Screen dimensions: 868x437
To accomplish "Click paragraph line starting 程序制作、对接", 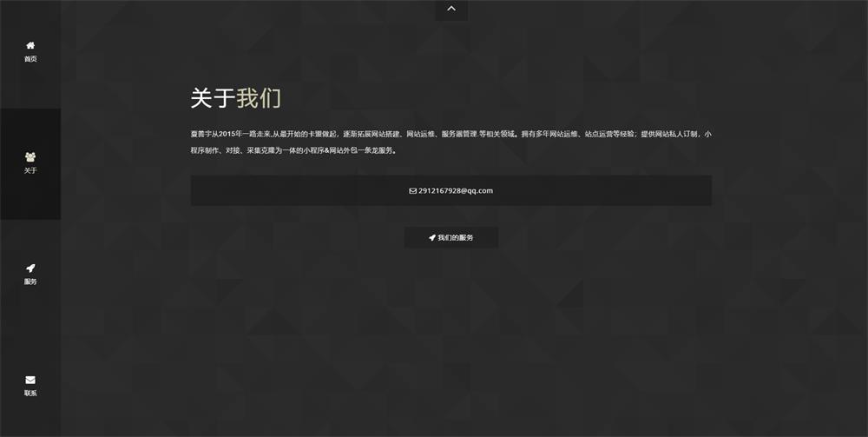I will 293,150.
